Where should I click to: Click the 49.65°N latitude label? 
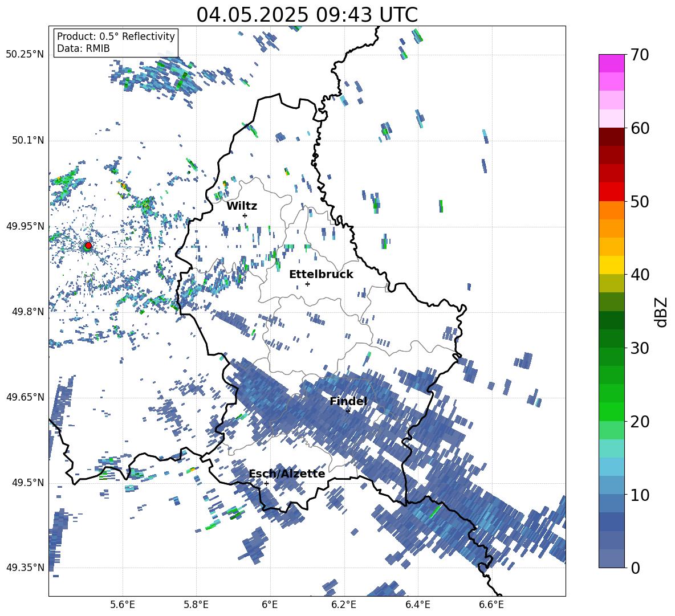25,397
